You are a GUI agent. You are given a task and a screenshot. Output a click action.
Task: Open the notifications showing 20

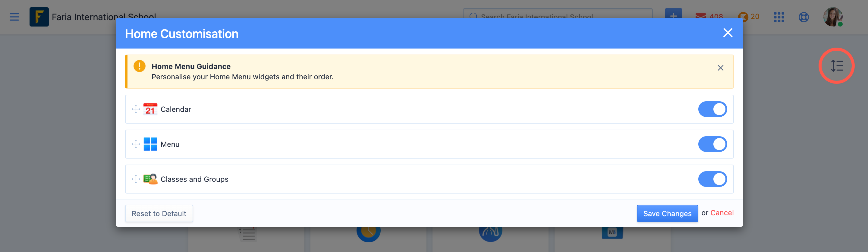point(748,17)
